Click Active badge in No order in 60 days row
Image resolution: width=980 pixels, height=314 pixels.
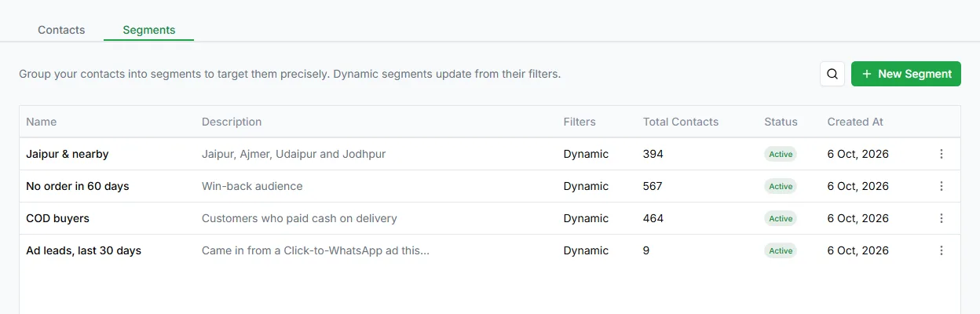click(x=781, y=186)
